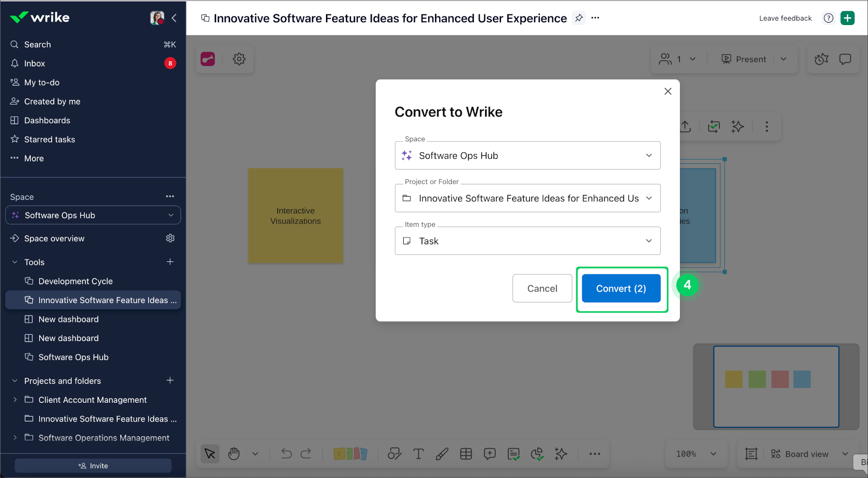Undo the last canvas action
Viewport: 868px width, 478px height.
click(x=285, y=453)
